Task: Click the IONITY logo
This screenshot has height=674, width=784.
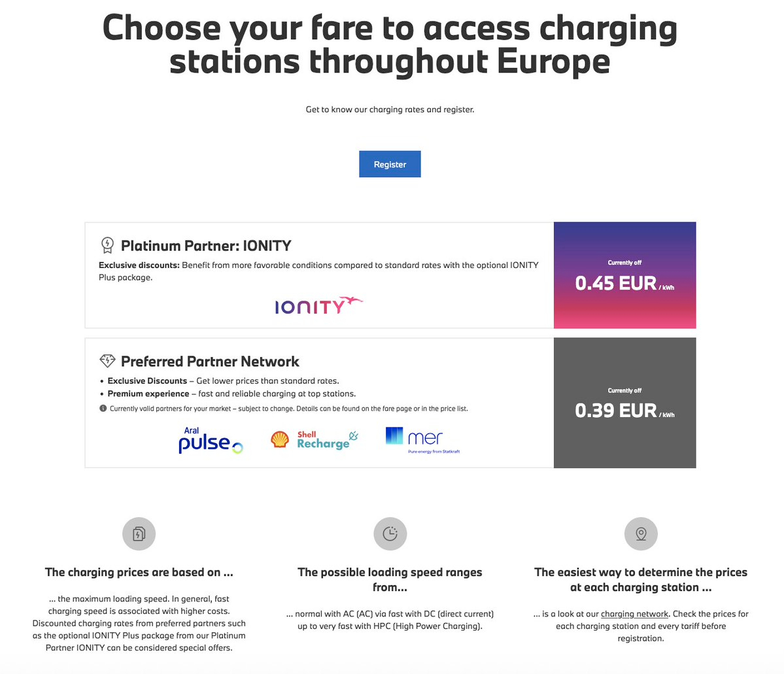Action: (318, 305)
